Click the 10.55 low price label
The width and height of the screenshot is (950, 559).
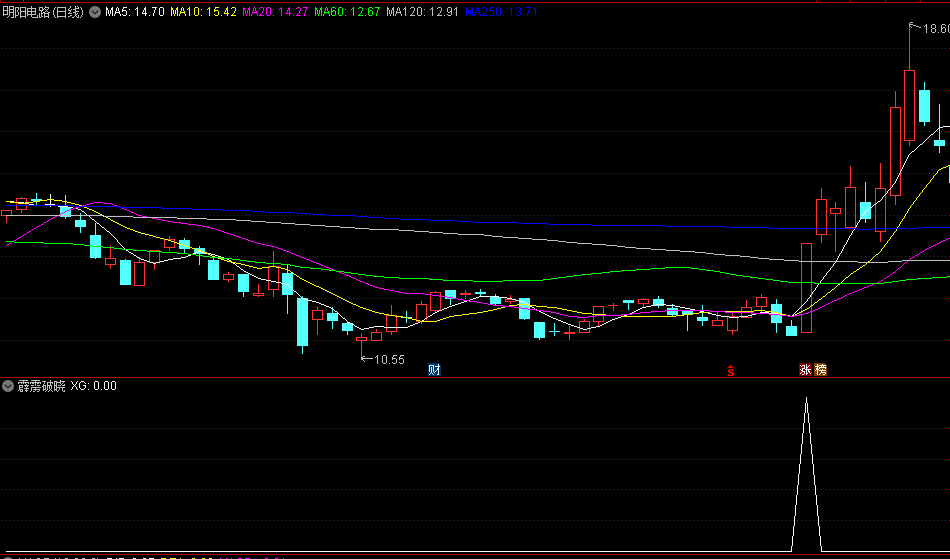pos(389,360)
